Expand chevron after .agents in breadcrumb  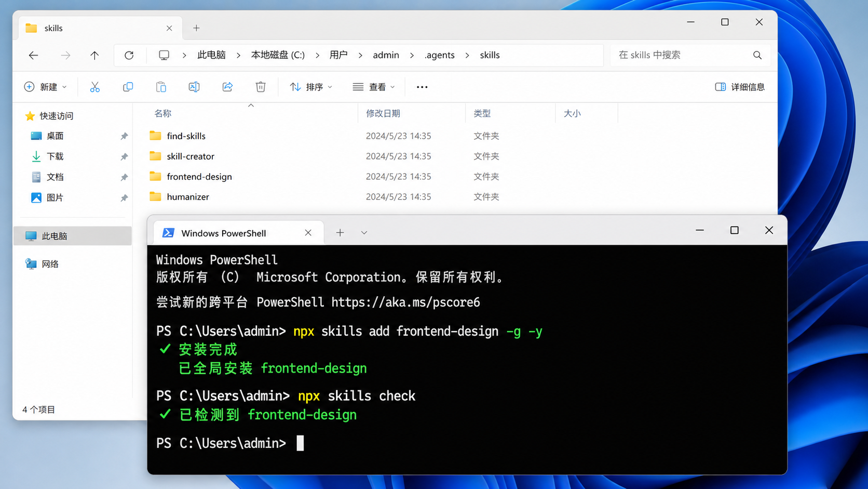[467, 55]
